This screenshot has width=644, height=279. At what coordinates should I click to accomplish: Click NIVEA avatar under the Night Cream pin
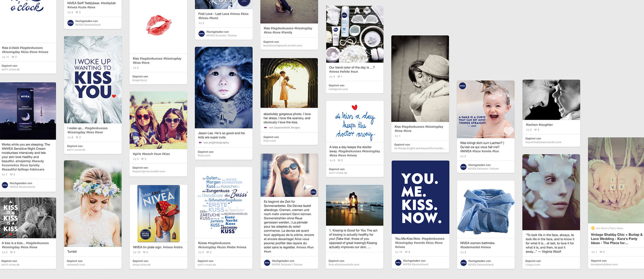5,185
